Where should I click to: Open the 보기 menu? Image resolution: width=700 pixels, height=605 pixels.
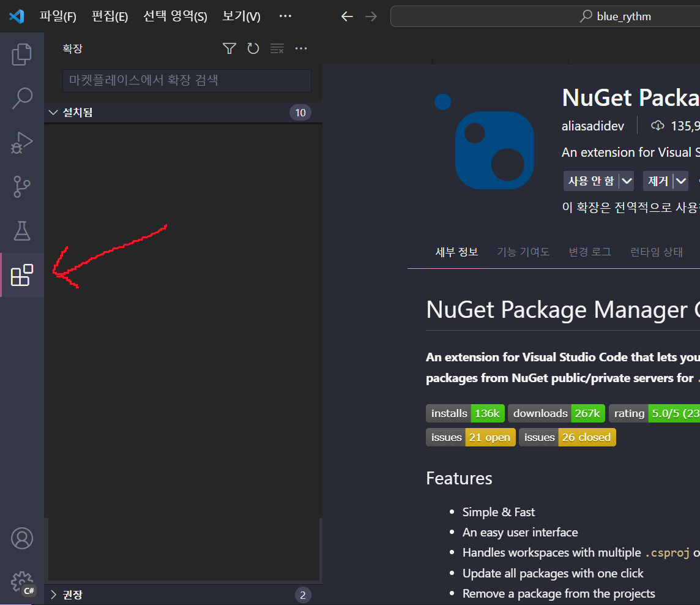240,17
